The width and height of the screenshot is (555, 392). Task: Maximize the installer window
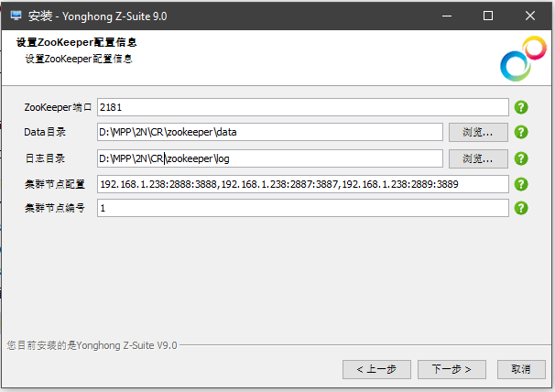click(x=488, y=16)
